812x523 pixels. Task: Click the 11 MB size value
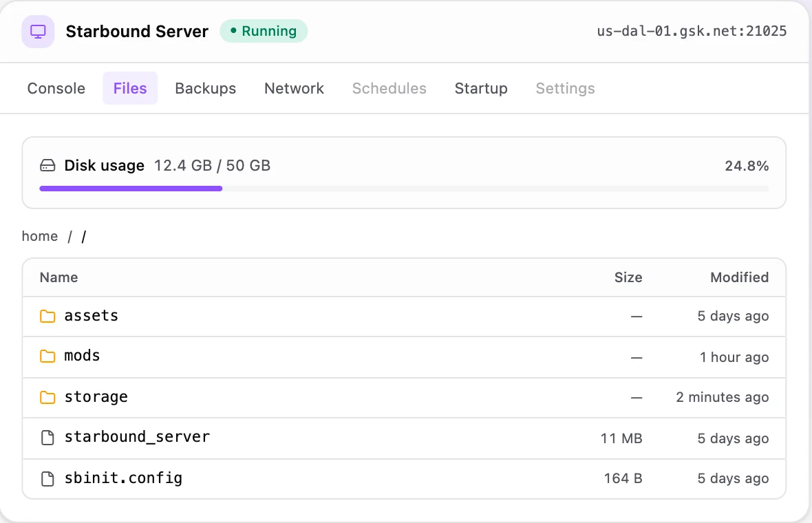pyautogui.click(x=621, y=438)
